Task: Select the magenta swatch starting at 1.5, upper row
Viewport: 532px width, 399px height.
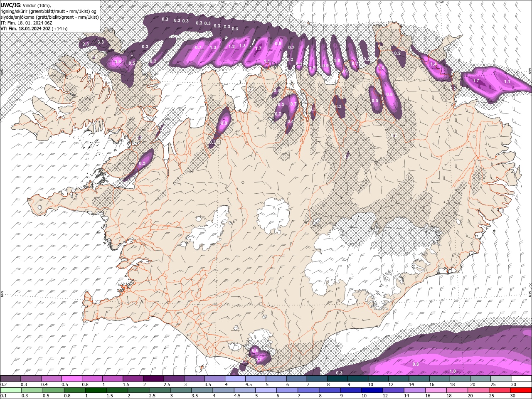Action: coord(133,379)
